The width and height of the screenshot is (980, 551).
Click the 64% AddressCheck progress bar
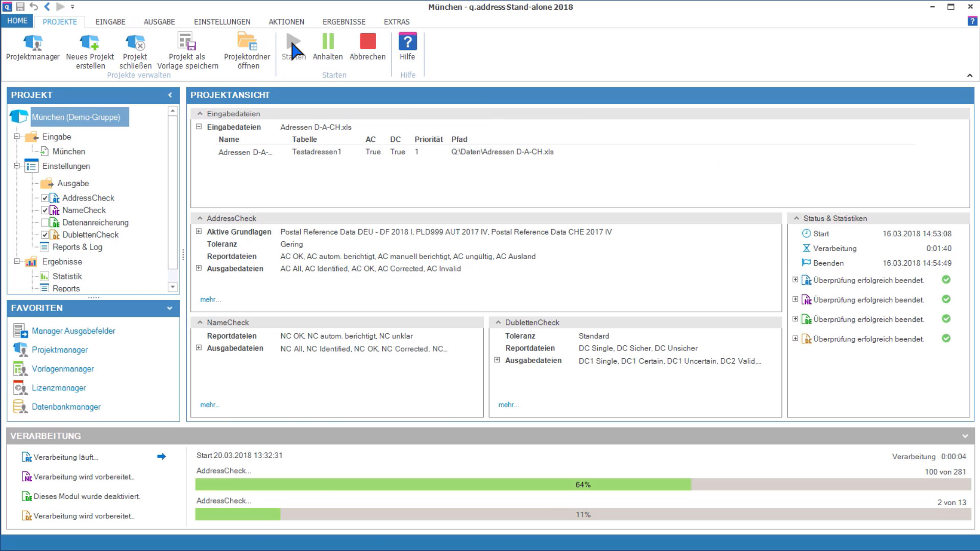click(x=583, y=485)
